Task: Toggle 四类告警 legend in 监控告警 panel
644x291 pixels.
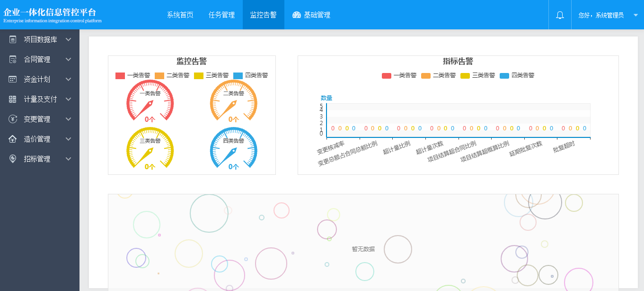Action: click(251, 75)
